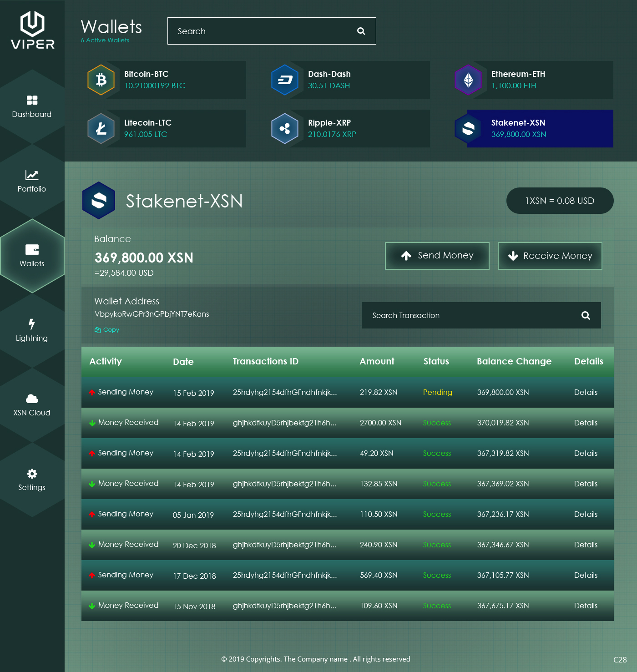
Task: Click the Status column header
Action: tap(436, 361)
